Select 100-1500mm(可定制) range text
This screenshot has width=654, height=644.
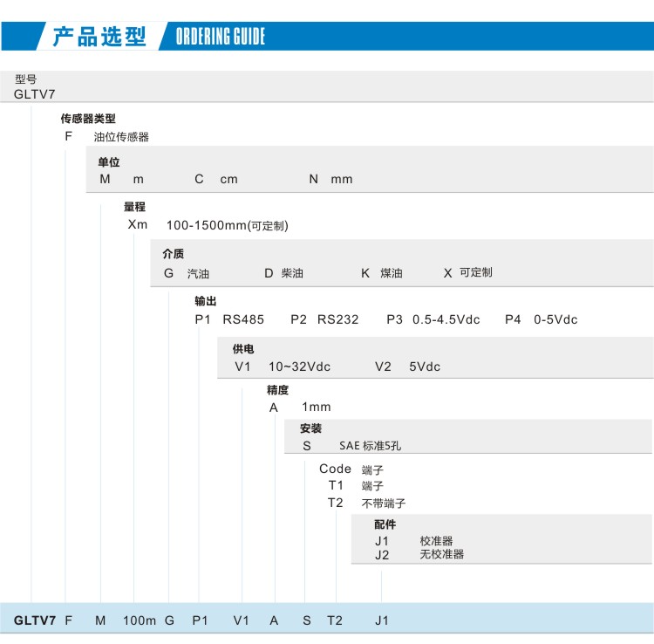228,225
